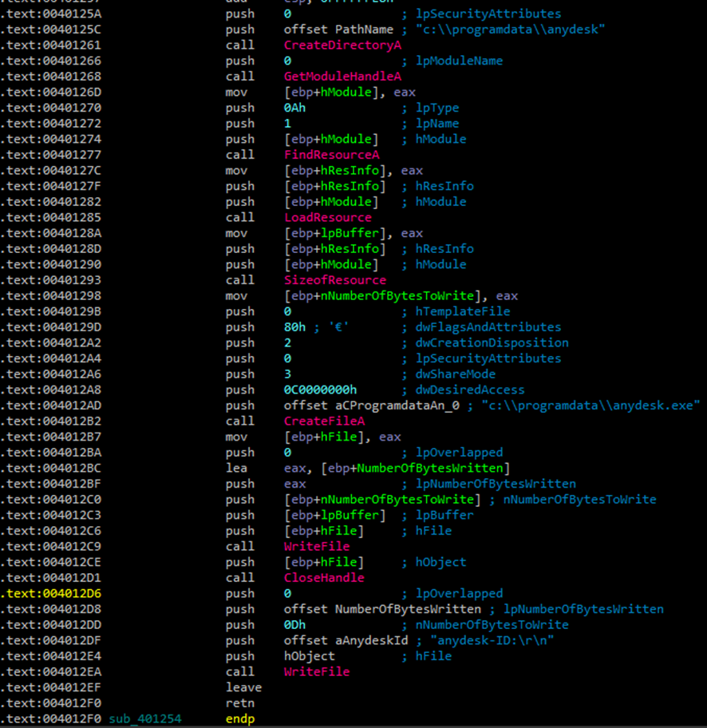Click the GetModuleHandleA function name
The height and width of the screenshot is (728, 707).
click(x=342, y=76)
